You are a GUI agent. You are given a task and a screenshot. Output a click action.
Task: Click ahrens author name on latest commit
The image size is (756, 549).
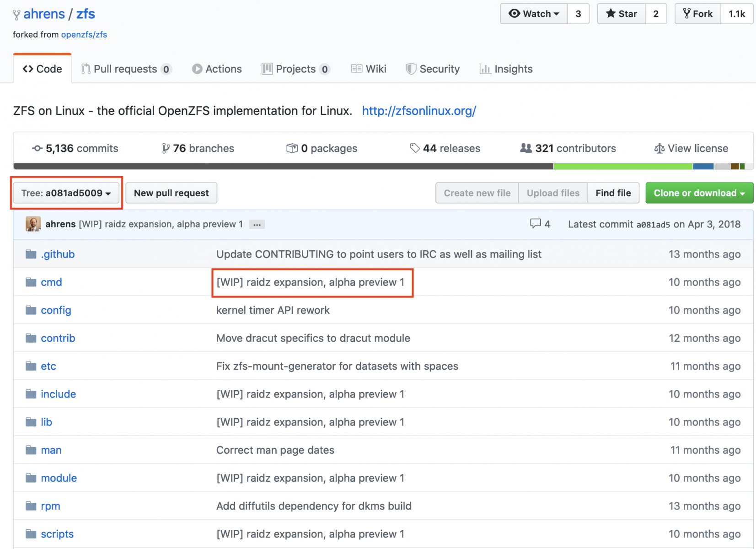tap(60, 224)
